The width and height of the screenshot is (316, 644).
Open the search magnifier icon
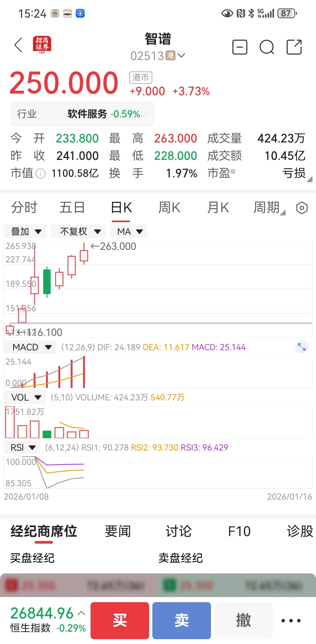click(x=267, y=47)
